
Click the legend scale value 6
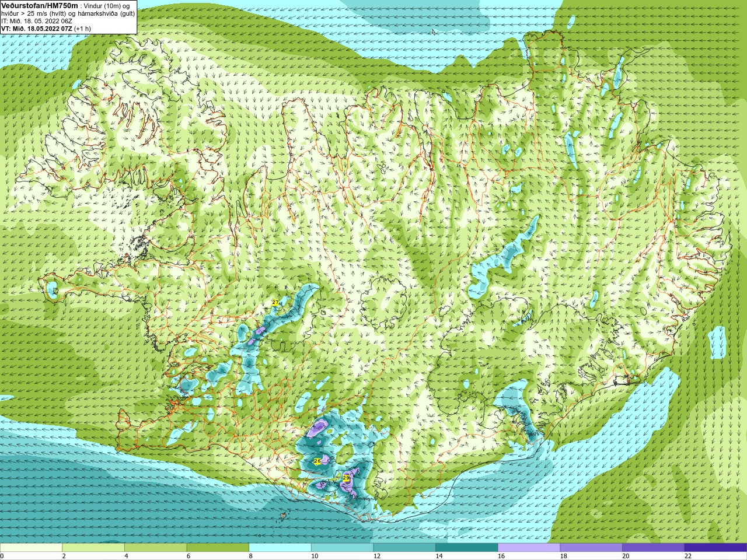[189, 556]
